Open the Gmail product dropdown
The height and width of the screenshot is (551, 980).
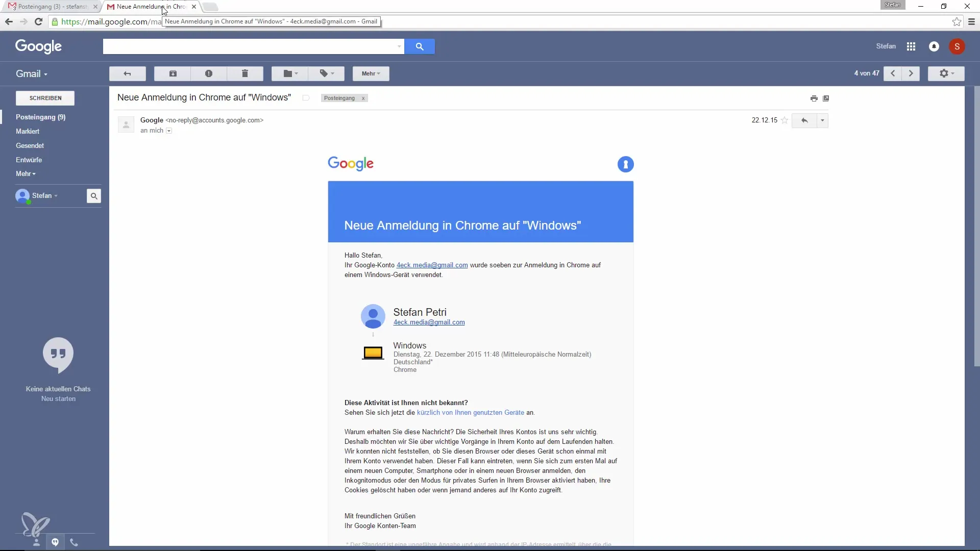32,74
